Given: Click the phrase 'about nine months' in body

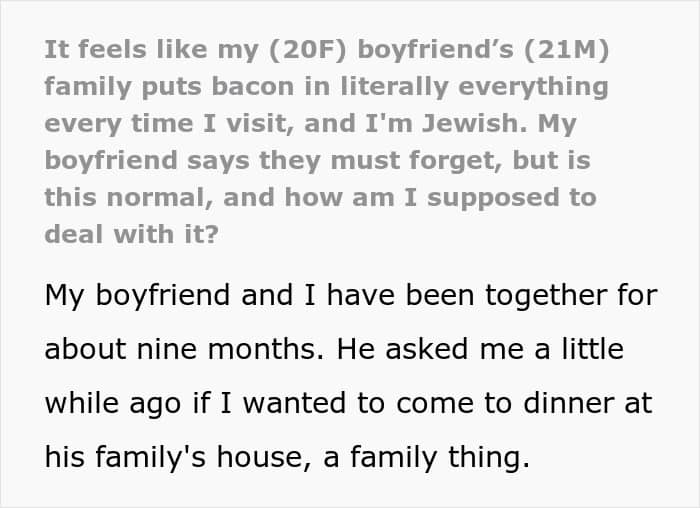Looking at the screenshot, I should (183, 349).
